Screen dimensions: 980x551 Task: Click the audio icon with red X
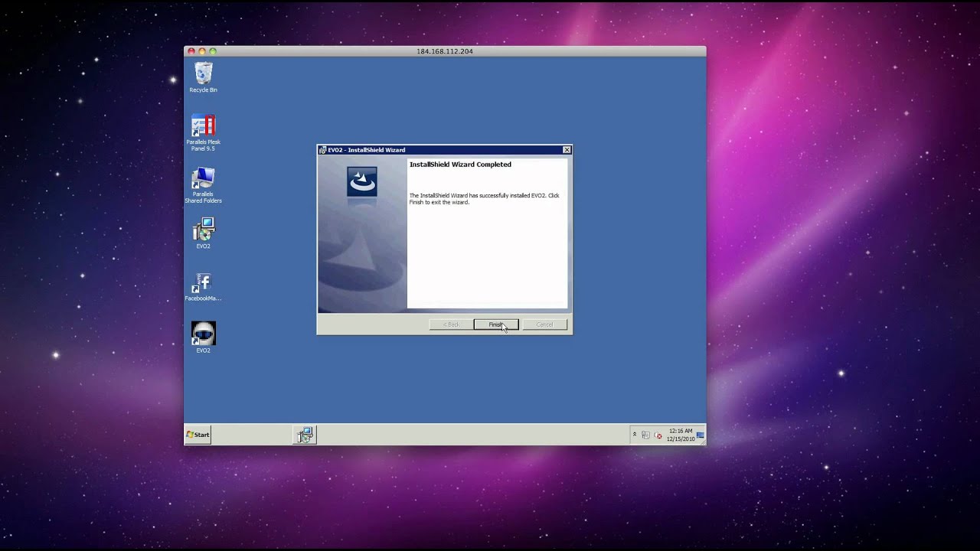click(x=658, y=435)
